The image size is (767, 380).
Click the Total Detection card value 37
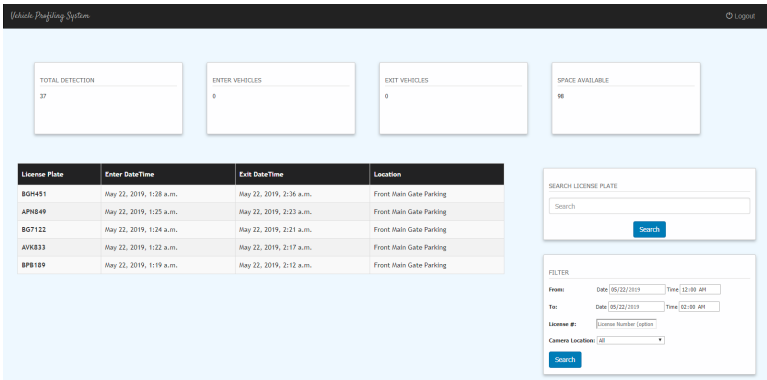click(43, 96)
